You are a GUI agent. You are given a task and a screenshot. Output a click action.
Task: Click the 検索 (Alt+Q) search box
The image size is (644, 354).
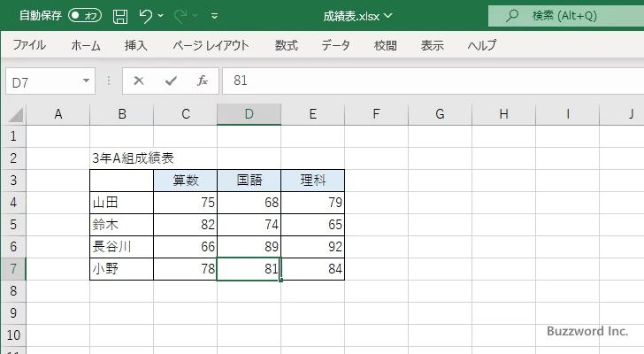coord(566,16)
